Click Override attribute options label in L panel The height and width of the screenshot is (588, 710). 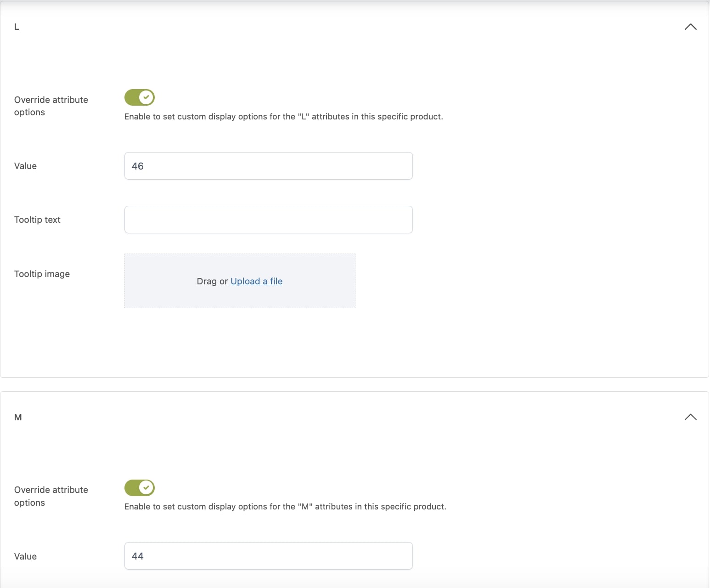click(x=51, y=106)
